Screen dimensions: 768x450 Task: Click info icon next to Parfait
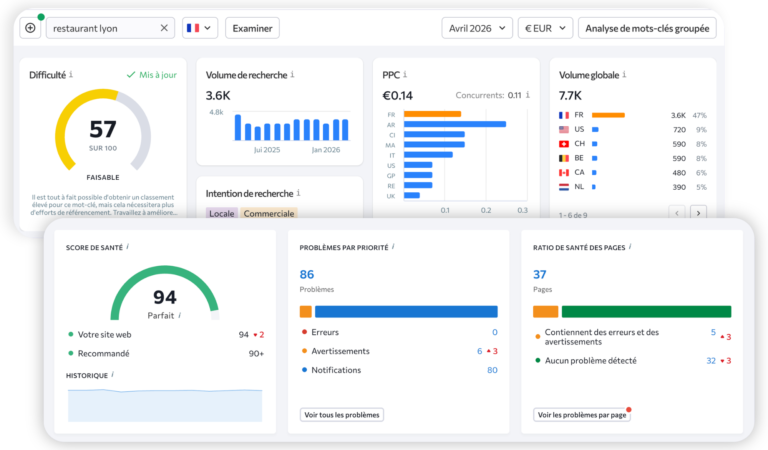click(x=180, y=315)
